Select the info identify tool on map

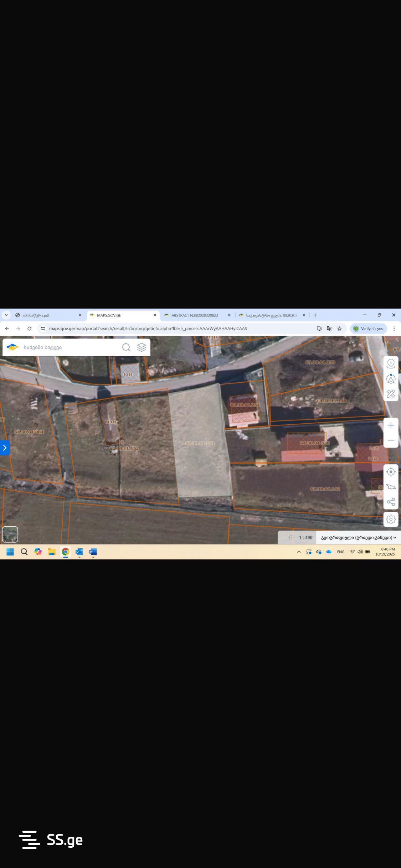click(x=391, y=363)
